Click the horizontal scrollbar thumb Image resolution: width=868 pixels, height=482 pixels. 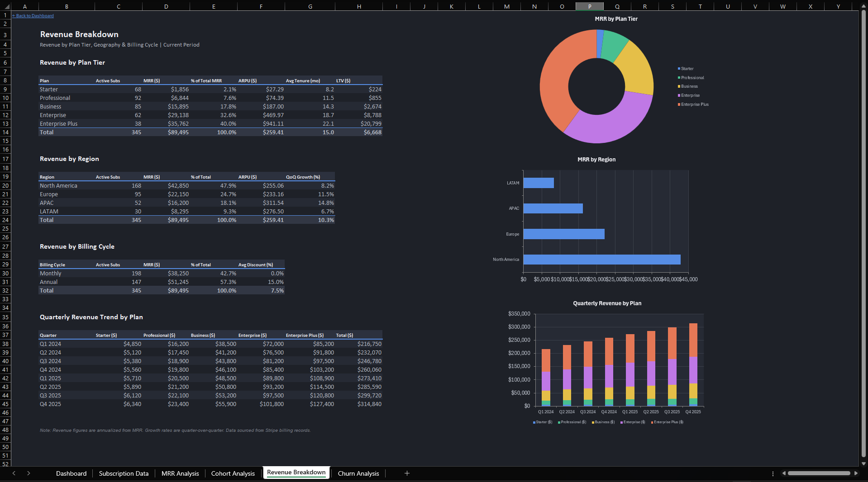point(818,473)
